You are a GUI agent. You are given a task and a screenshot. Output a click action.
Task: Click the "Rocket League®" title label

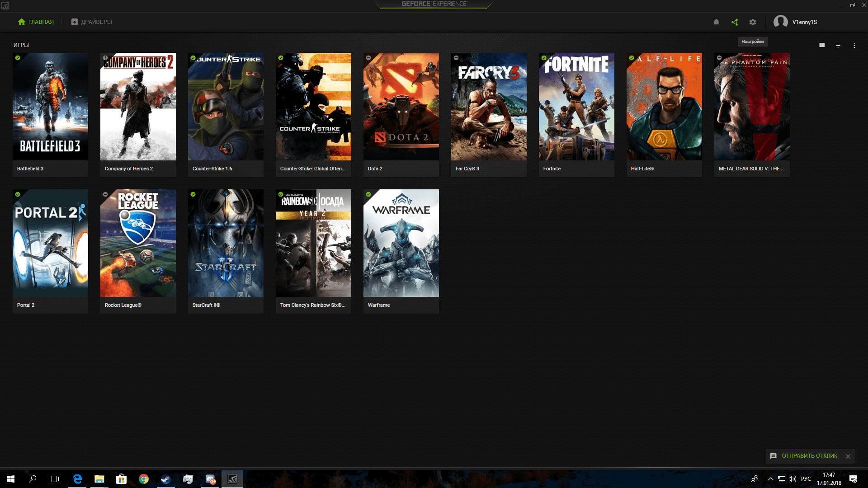[x=123, y=305]
